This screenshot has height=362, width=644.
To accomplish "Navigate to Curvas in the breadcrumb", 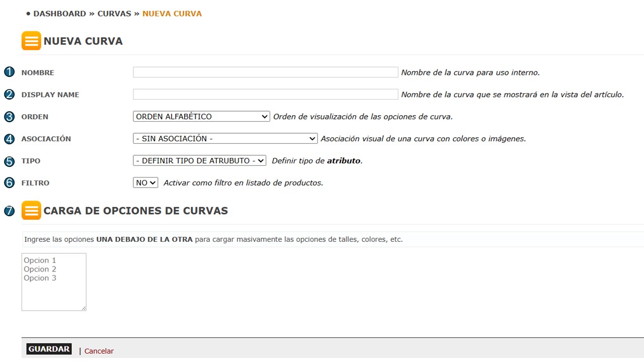I will (x=114, y=14).
